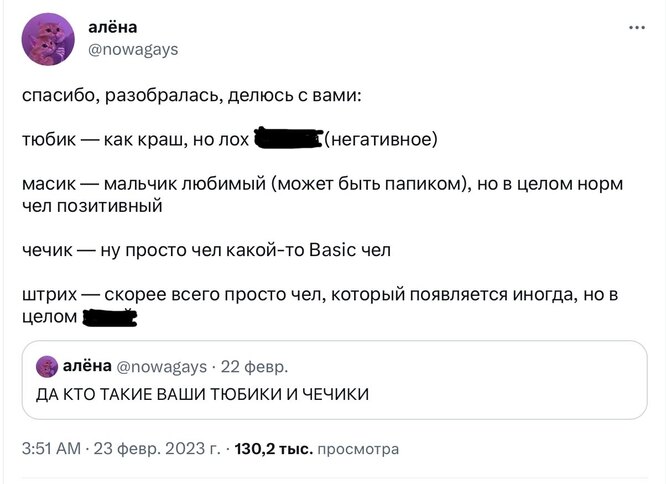
Task: Click the opening line "спасибо, разобралась, делюсь с вами:"
Action: (x=192, y=97)
